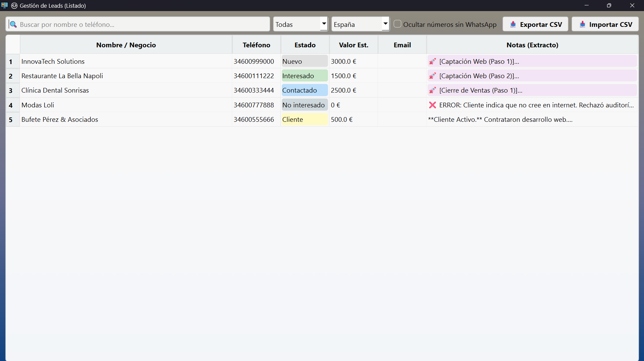Click the Importar CSV button icon
Image resolution: width=644 pixels, height=361 pixels.
click(x=582, y=24)
